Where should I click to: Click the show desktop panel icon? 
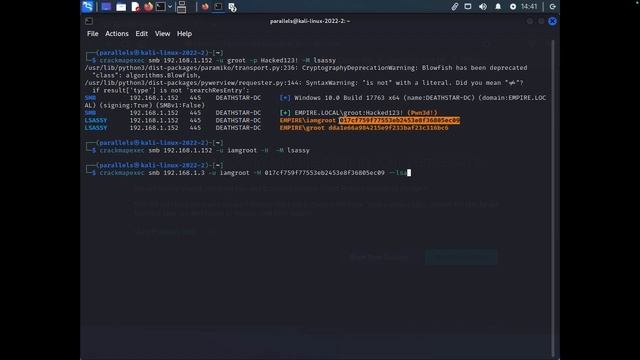pos(106,7)
